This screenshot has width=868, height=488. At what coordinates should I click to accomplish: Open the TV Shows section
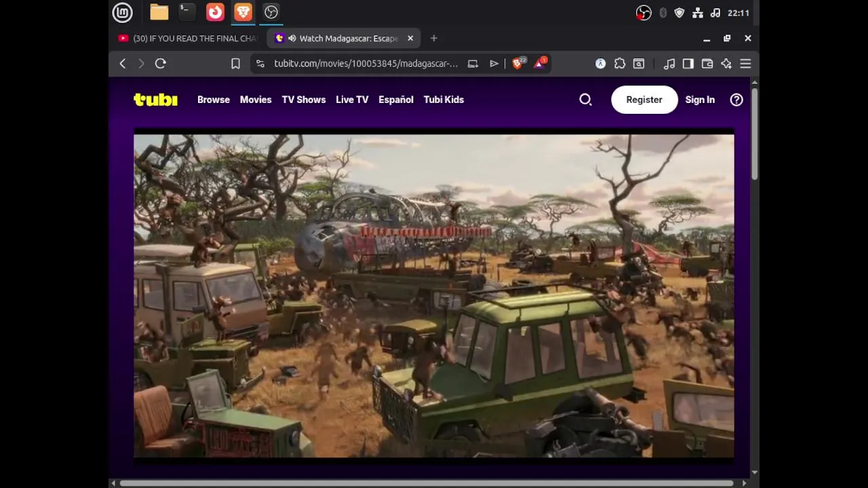pyautogui.click(x=304, y=100)
